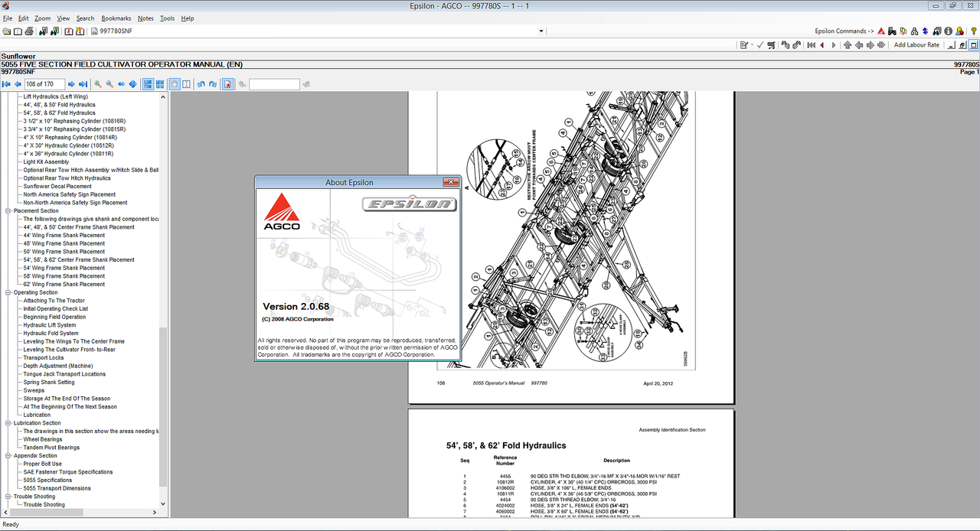
Task: Select Proper Bolt Use bookmark
Action: point(43,464)
